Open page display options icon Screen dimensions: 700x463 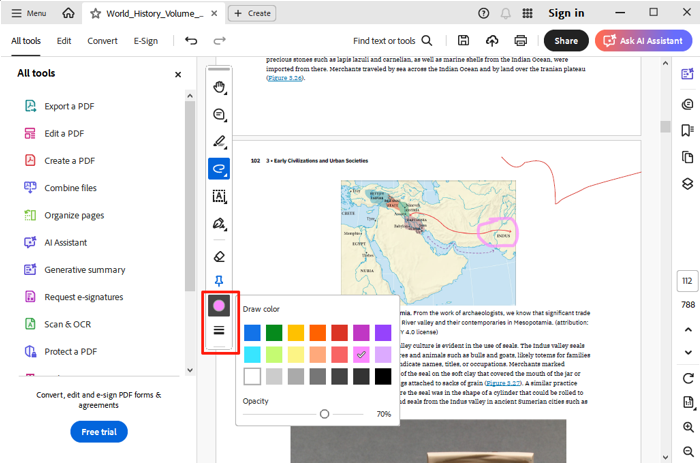(x=688, y=402)
